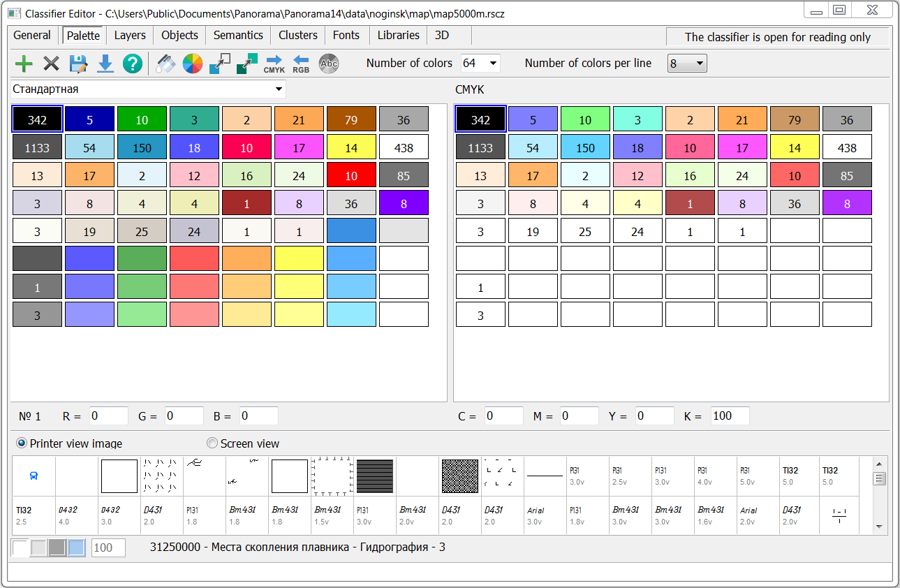Viewport: 900px width, 588px height.
Task: Select the Bm431 1.6v font sample
Action: (x=715, y=515)
